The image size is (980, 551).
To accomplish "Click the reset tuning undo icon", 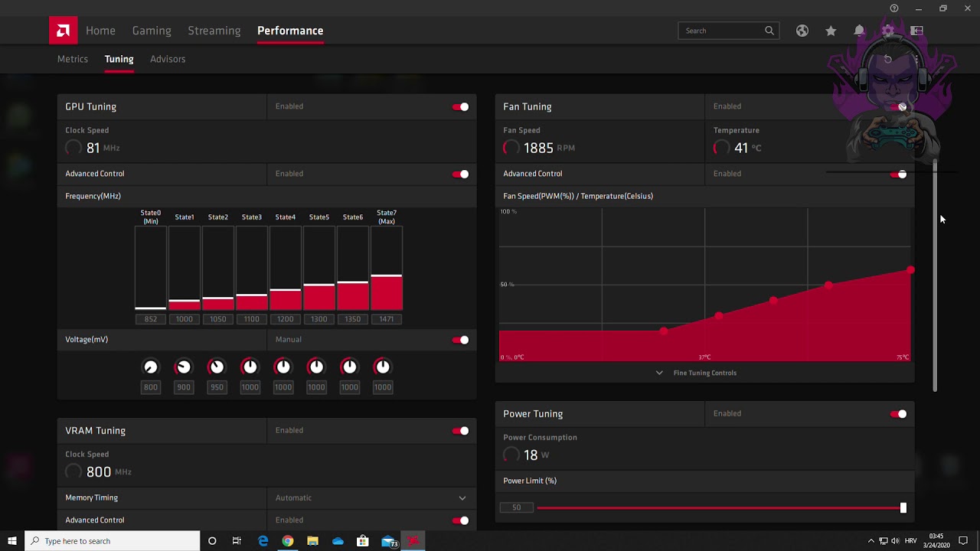I will click(x=888, y=59).
